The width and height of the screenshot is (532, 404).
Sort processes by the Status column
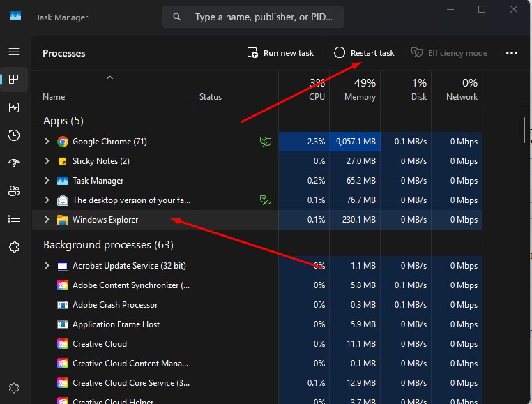click(211, 97)
